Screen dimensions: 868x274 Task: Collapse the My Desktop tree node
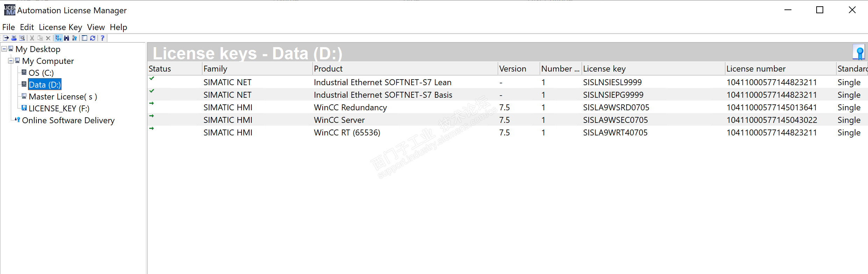[x=4, y=49]
